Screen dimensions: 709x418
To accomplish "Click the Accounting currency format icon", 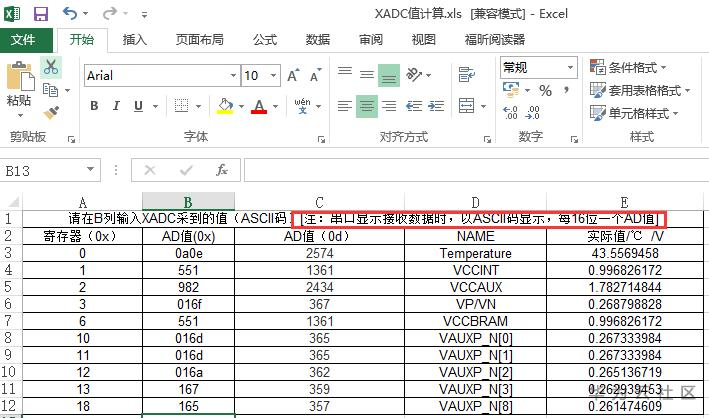I will click(511, 90).
